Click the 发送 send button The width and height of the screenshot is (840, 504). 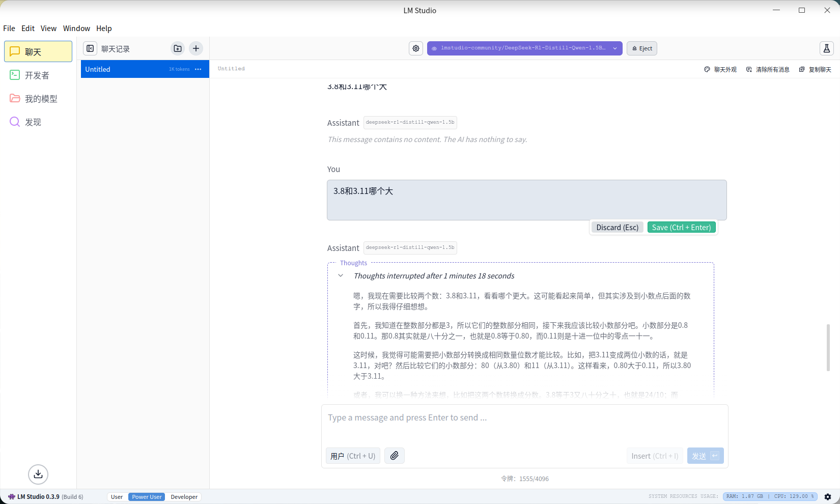(x=705, y=456)
